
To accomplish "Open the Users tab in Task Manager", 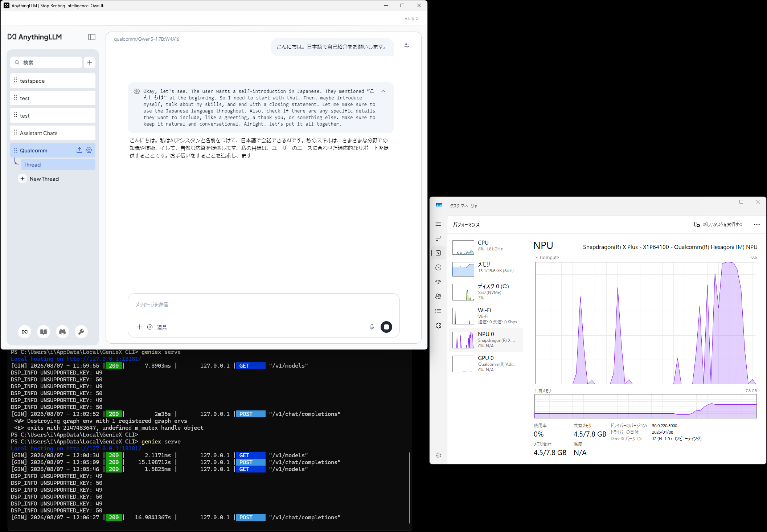I will [x=438, y=296].
